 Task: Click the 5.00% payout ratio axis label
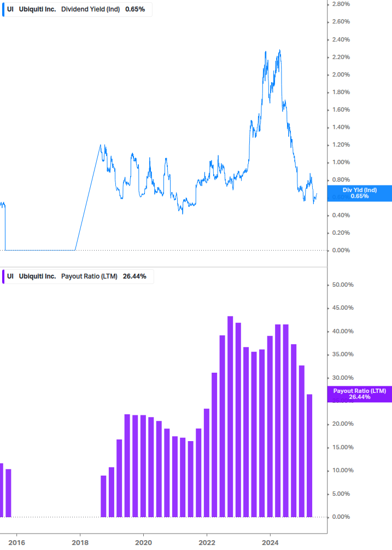341,494
